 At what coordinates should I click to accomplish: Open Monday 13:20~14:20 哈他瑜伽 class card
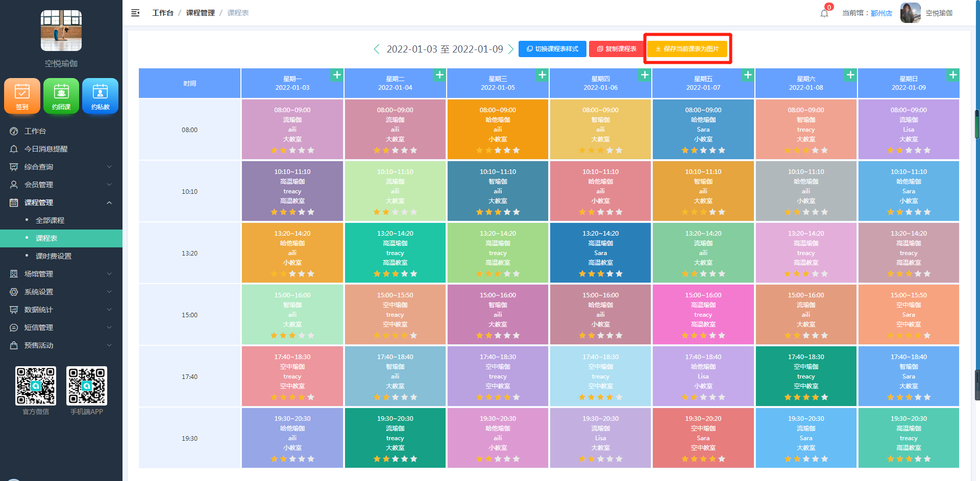[x=292, y=253]
